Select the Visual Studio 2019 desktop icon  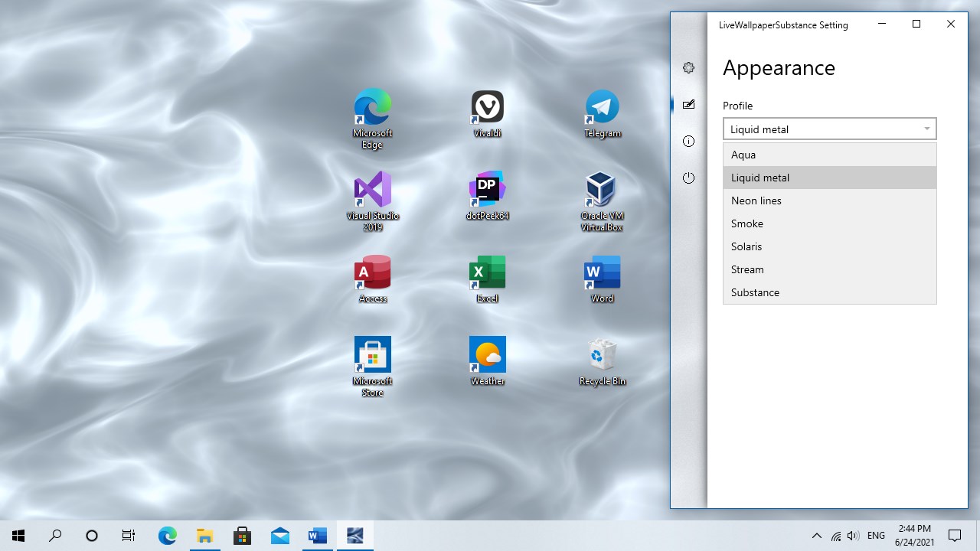(x=373, y=201)
